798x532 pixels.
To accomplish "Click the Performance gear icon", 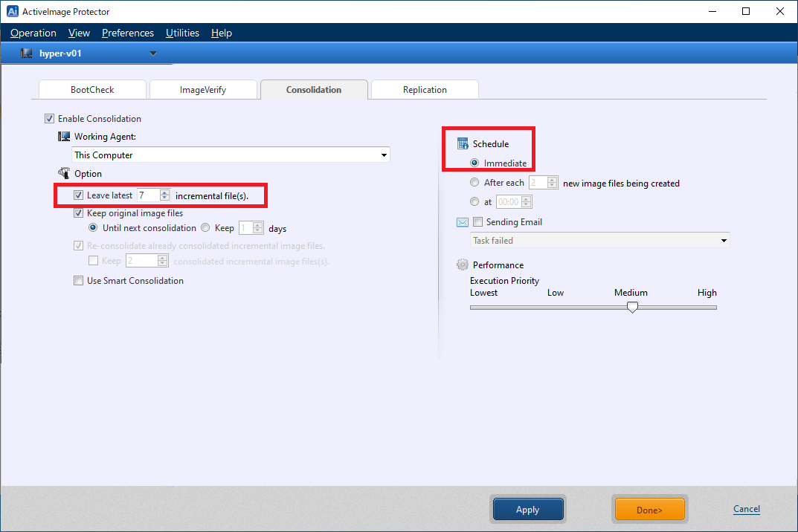I will pos(463,265).
